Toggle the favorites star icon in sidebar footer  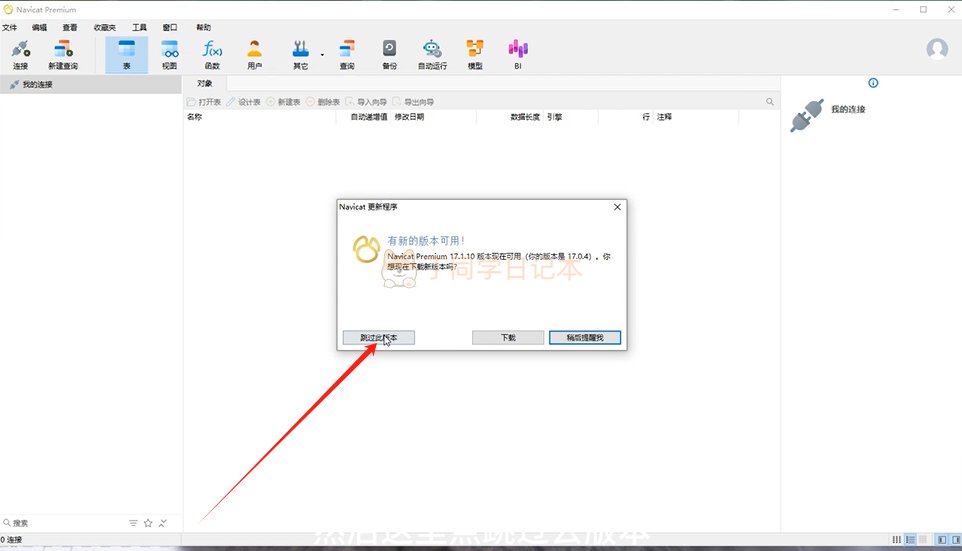(x=148, y=523)
